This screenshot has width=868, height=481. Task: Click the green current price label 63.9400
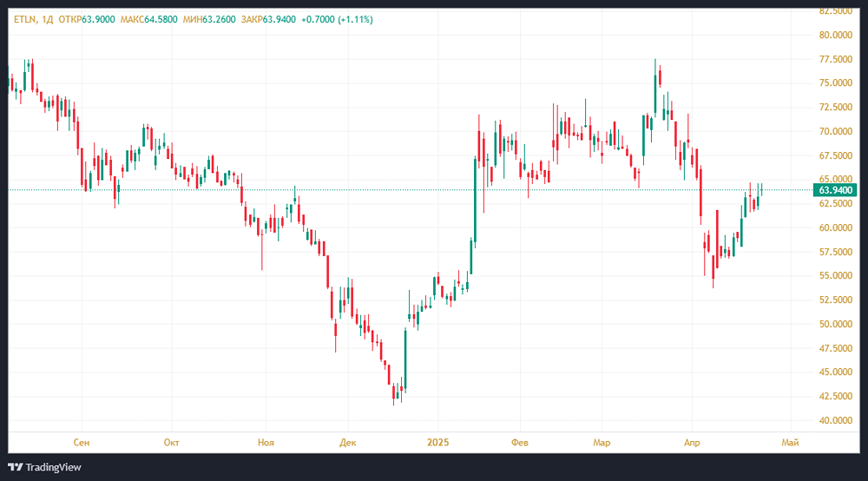tap(837, 190)
